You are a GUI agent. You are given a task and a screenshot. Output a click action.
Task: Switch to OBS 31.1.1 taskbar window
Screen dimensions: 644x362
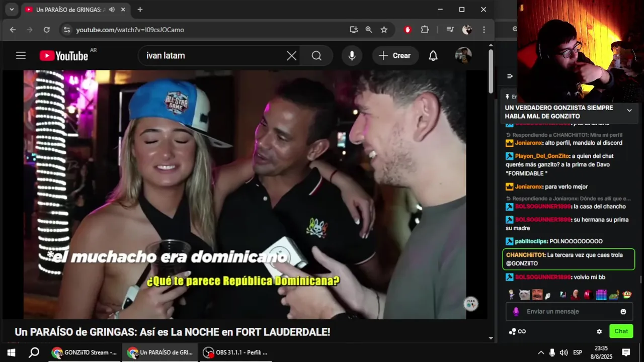pos(235,352)
